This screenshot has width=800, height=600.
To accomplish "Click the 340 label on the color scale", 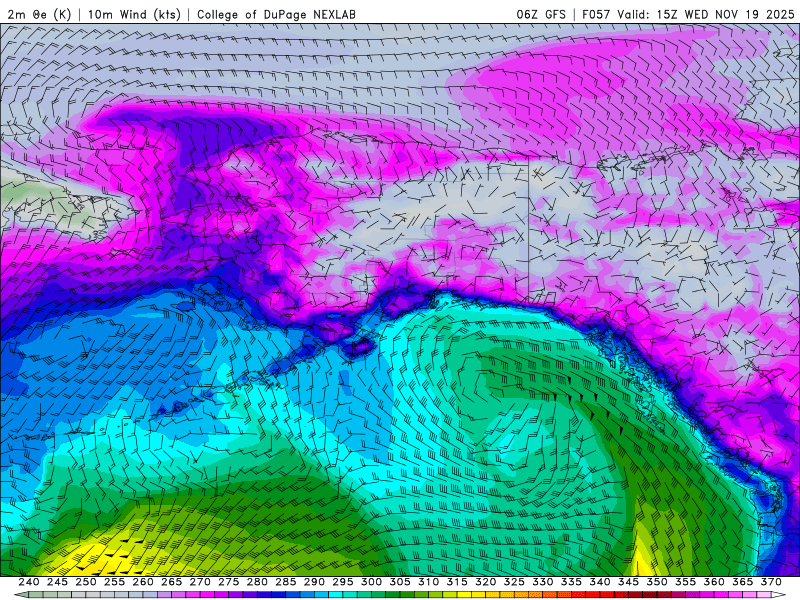I will pyautogui.click(x=600, y=582).
